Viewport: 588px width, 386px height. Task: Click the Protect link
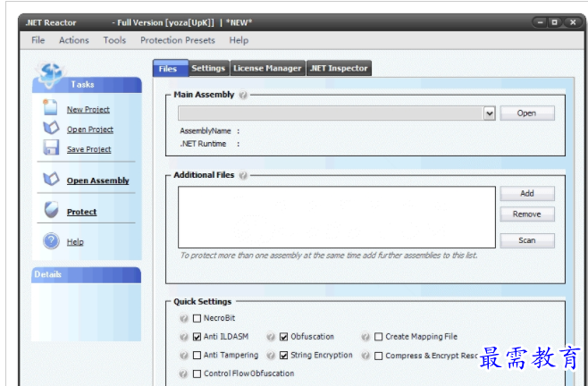pos(81,212)
